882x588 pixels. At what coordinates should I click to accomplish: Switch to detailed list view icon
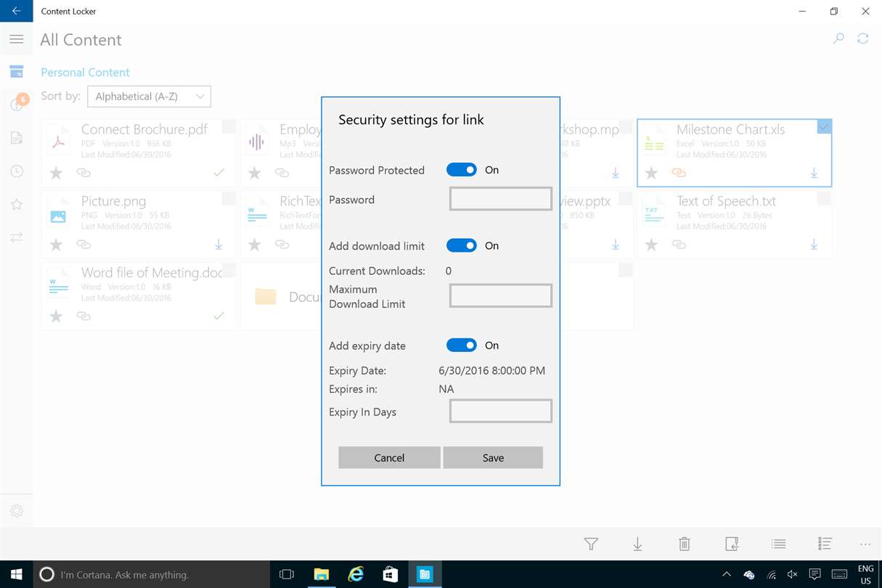coord(825,544)
